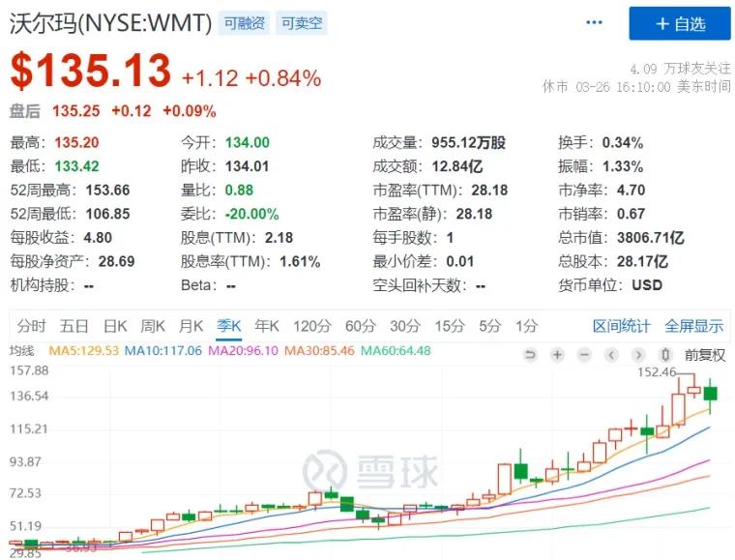Image resolution: width=735 pixels, height=560 pixels.
Task: Click the 总股本 value 28.17亿
Action: tap(642, 261)
